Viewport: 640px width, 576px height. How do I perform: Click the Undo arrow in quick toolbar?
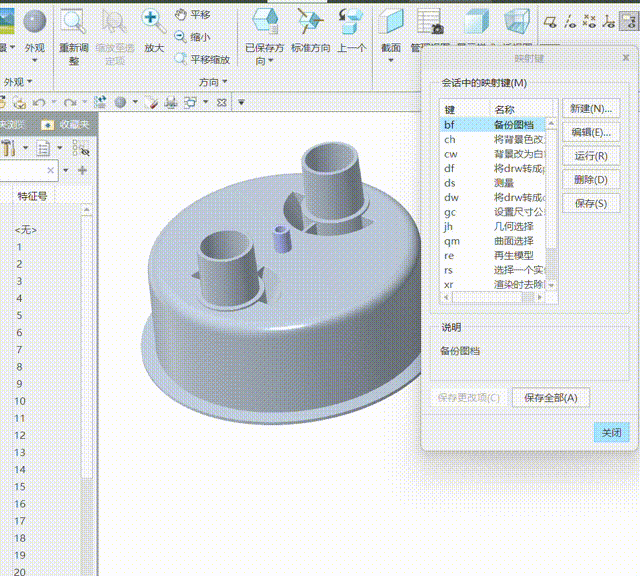coord(39,102)
